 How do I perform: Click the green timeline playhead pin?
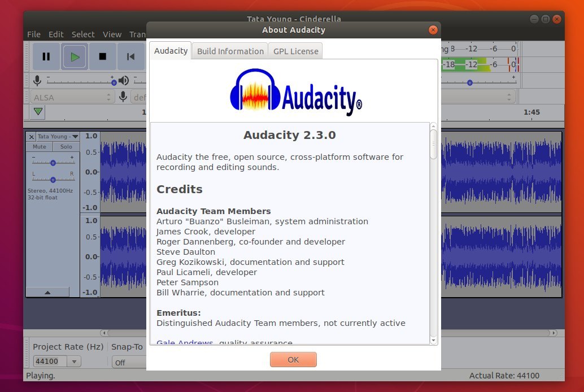(x=38, y=111)
